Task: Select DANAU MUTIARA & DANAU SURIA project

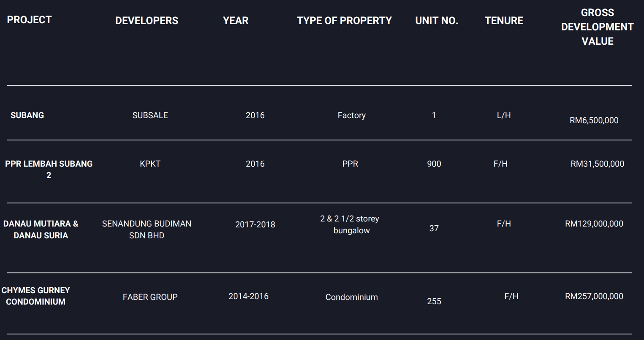Action: [x=41, y=229]
